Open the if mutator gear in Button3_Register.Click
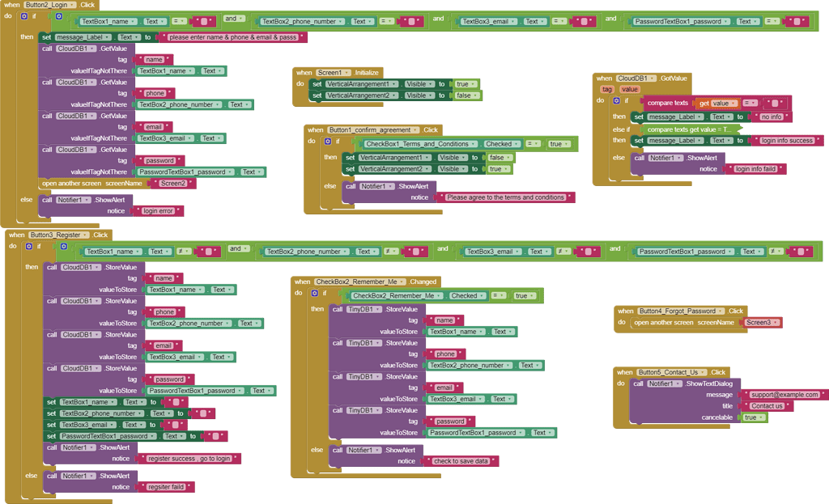Screen dimensions: 829x504 28,246
